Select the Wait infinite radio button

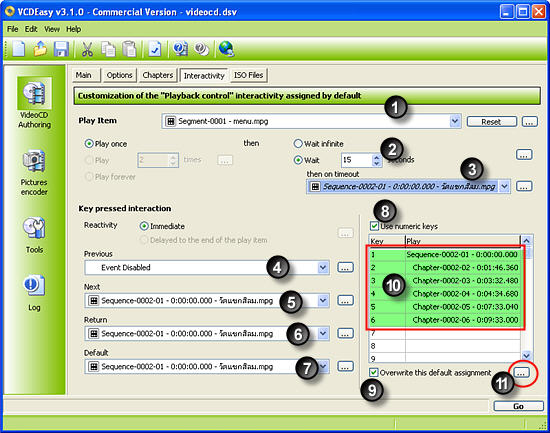(x=298, y=144)
